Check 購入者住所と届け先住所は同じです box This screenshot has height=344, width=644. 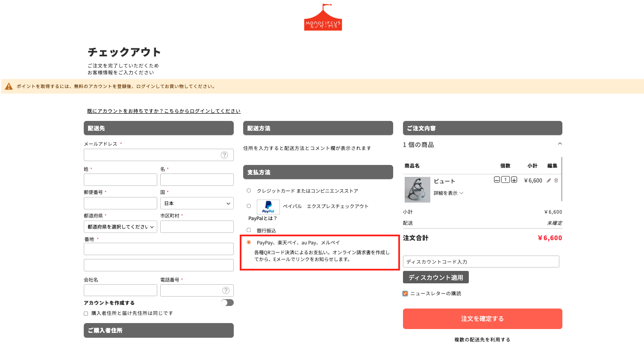86,314
